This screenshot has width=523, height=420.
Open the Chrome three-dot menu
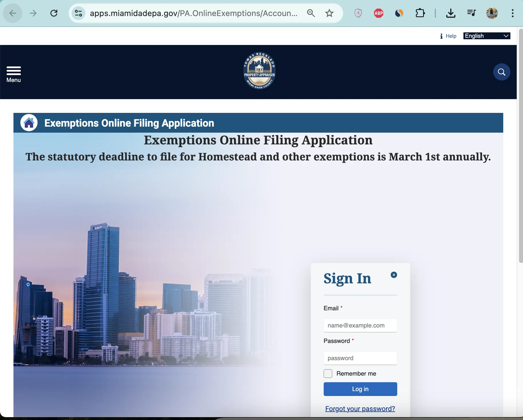[513, 13]
